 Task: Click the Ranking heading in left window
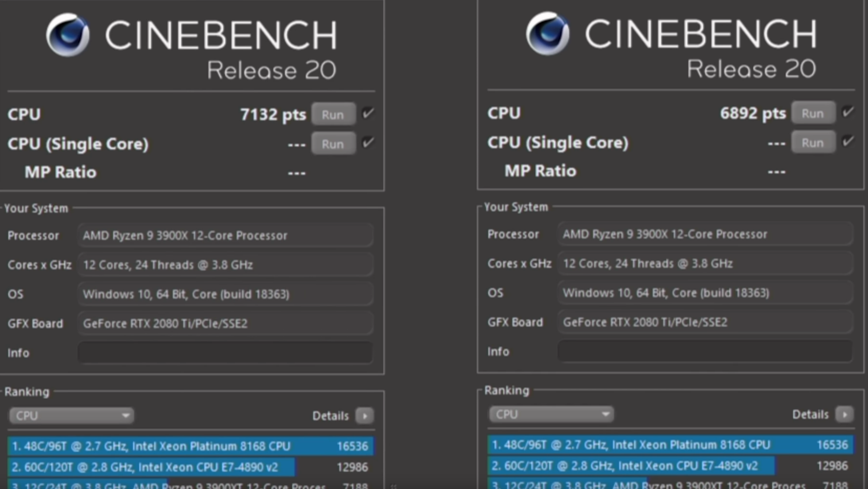click(27, 392)
